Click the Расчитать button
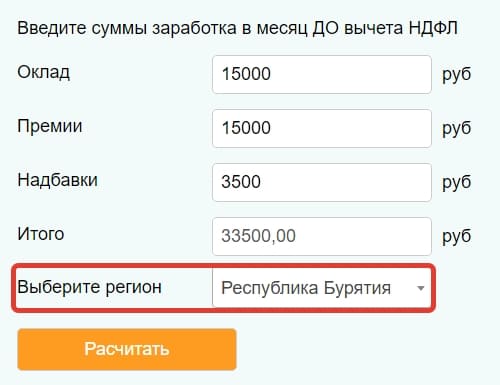This screenshot has height=385, width=500. click(x=127, y=349)
